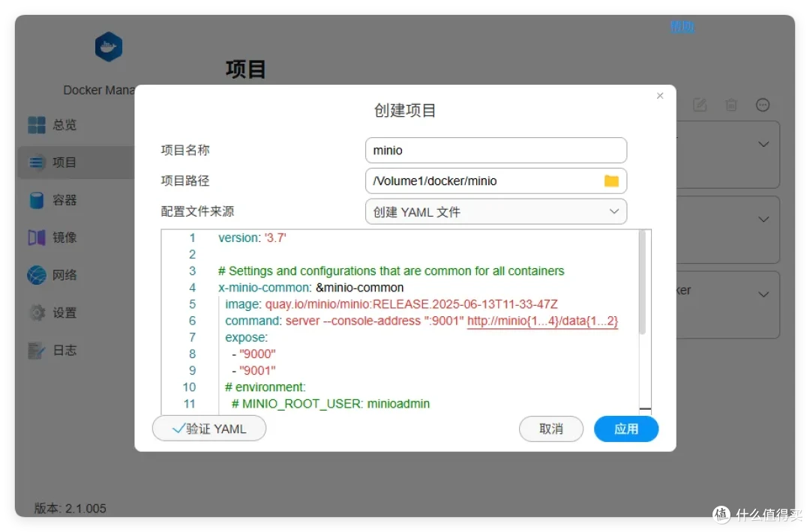This screenshot has height=532, width=810.
Task: Click the image: quay.io/minio line
Action: click(x=391, y=304)
